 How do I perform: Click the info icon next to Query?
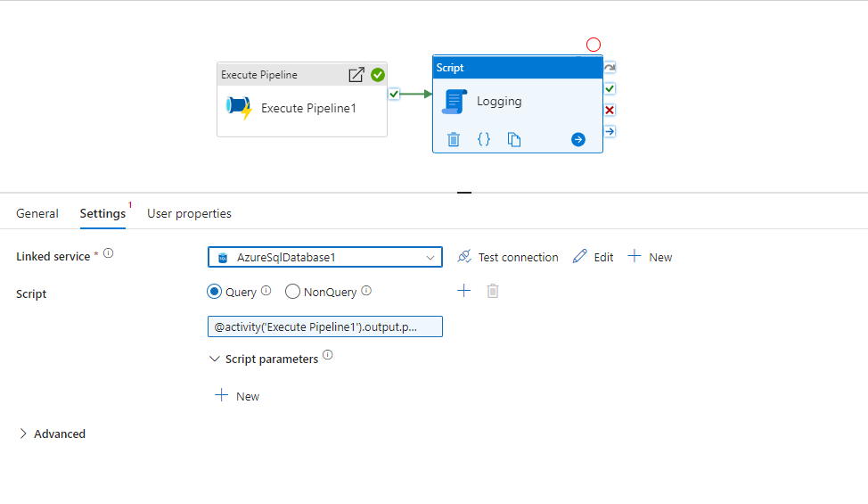pyautogui.click(x=266, y=290)
